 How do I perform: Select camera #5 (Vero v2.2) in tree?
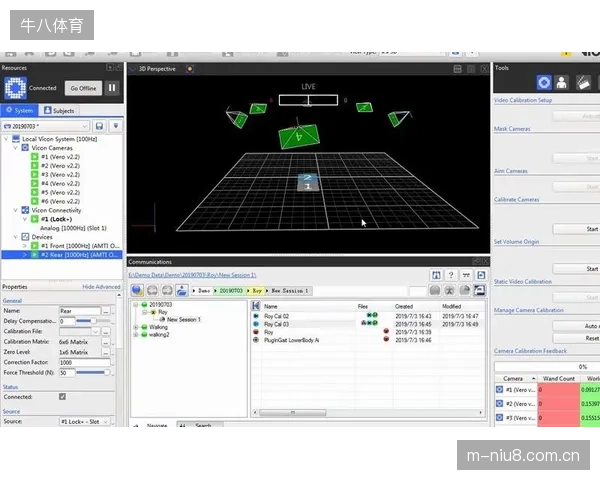tap(60, 192)
